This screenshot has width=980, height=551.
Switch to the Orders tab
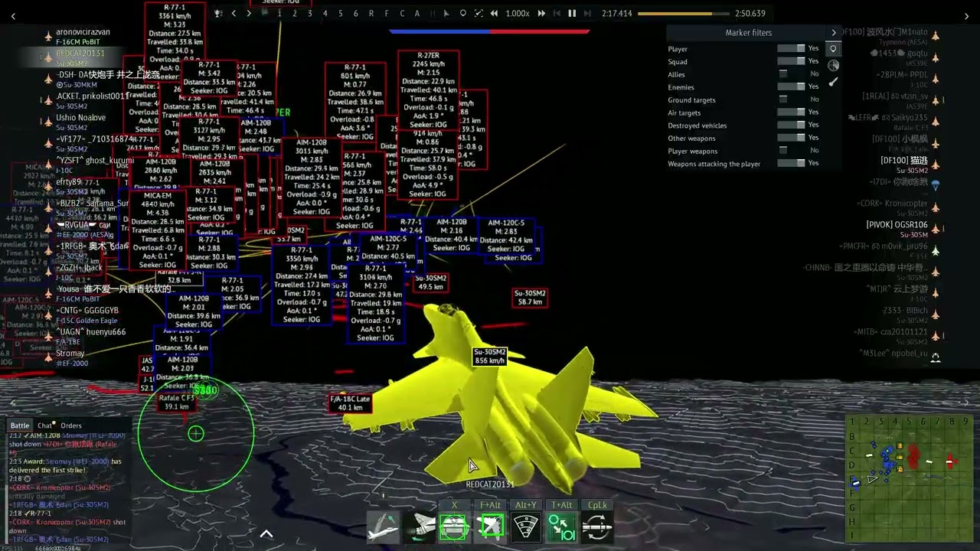(x=71, y=425)
